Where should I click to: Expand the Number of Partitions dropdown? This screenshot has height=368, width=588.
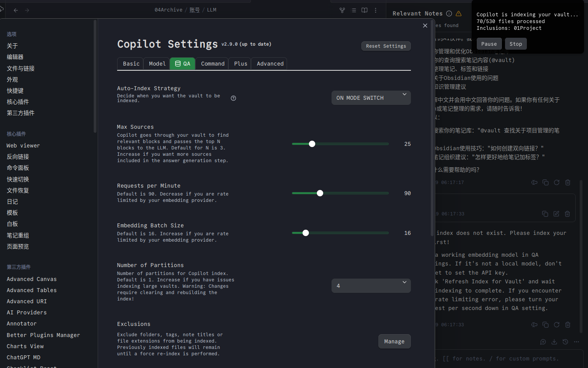[x=371, y=286]
